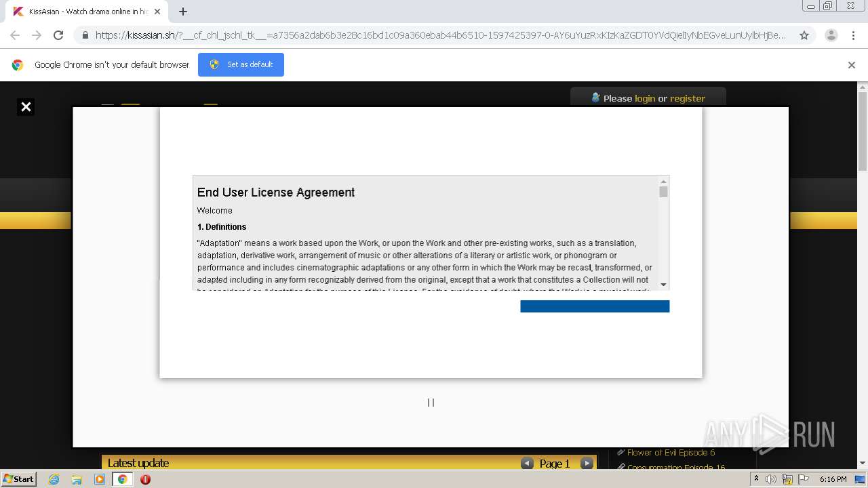Open the Action Center flag icon
868x488 pixels.
[803, 479]
